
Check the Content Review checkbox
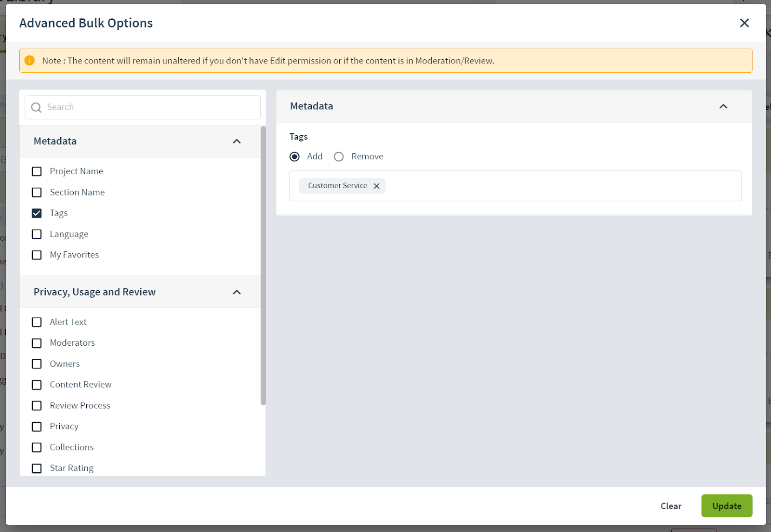[x=37, y=385]
